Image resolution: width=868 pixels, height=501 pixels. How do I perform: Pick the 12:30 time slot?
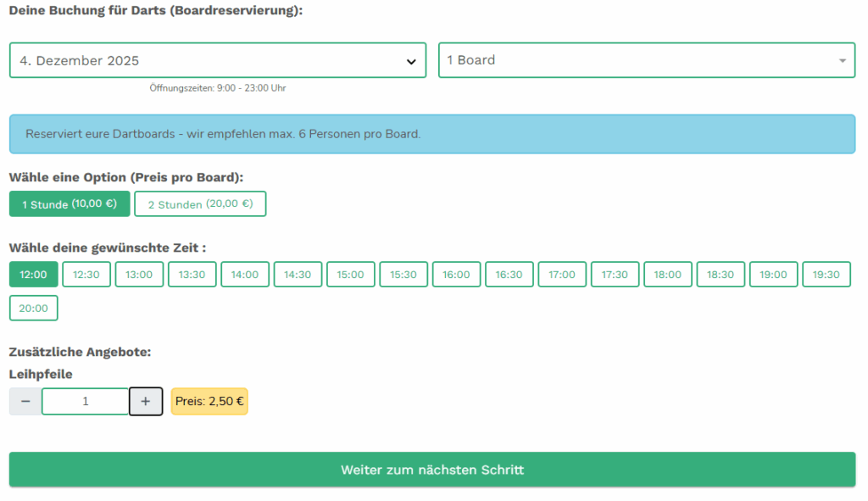[86, 275]
